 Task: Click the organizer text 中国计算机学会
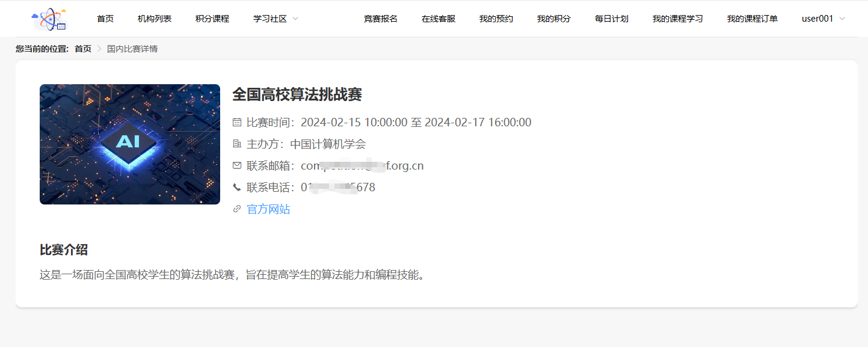[328, 144]
